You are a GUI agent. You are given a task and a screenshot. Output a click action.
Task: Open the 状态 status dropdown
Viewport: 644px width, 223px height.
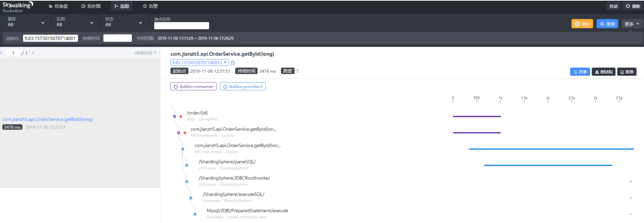tap(123, 22)
